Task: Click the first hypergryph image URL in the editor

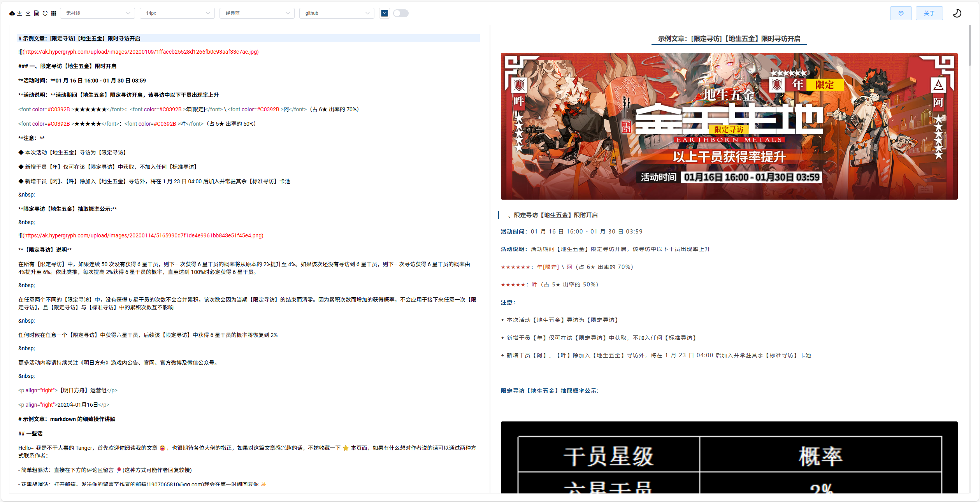Action: (141, 52)
